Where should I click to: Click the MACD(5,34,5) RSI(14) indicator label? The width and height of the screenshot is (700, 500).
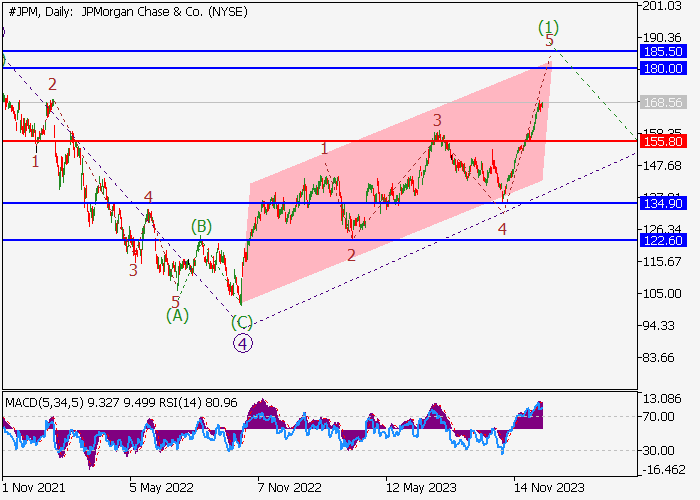pos(121,403)
